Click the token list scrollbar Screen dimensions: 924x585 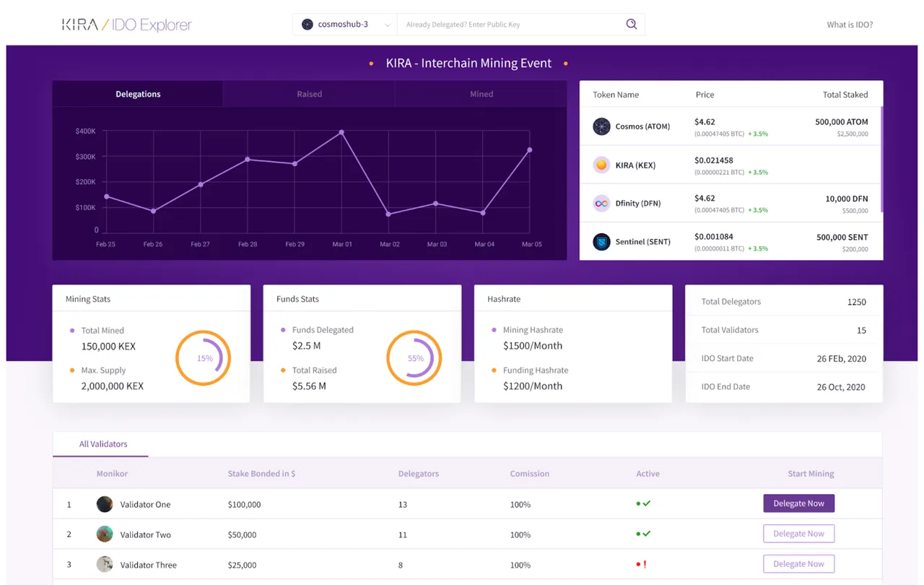(881, 160)
